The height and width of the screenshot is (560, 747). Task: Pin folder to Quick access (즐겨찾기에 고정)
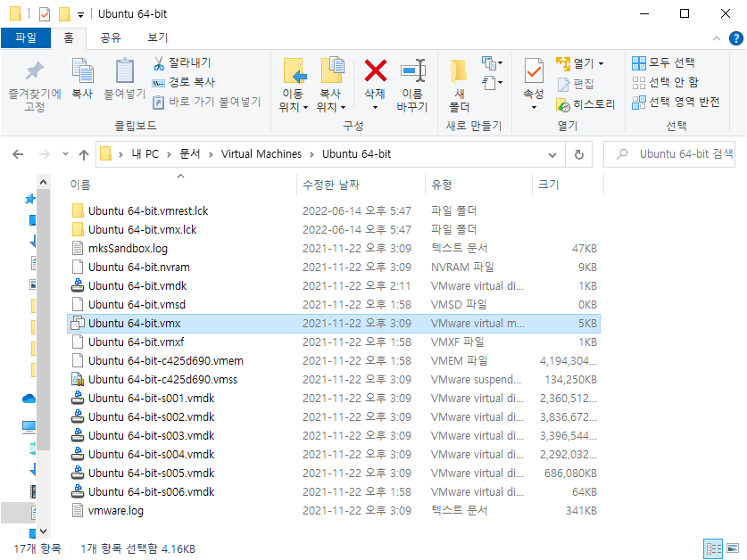tap(34, 86)
